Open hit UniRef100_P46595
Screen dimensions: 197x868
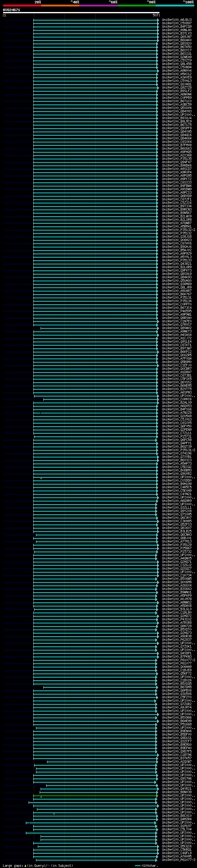(177, 311)
